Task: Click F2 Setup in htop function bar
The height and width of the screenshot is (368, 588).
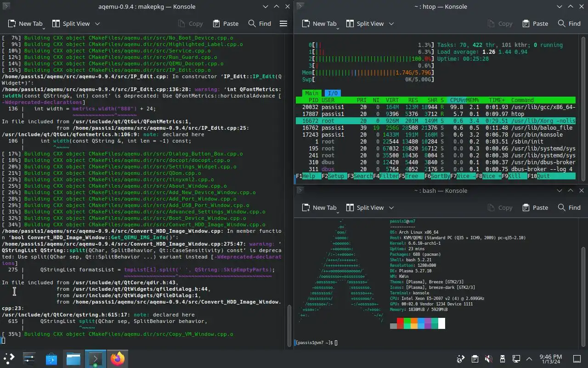Action: [334, 176]
